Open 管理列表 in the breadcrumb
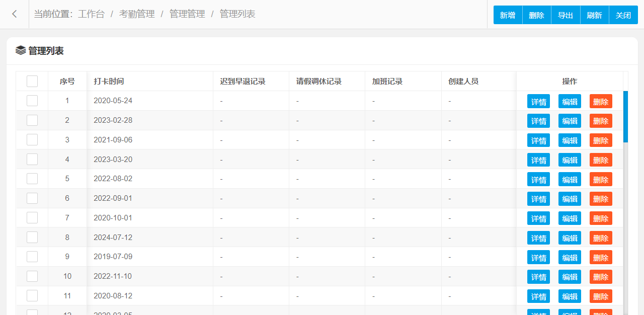Viewport: 644px width, 315px height. [237, 14]
